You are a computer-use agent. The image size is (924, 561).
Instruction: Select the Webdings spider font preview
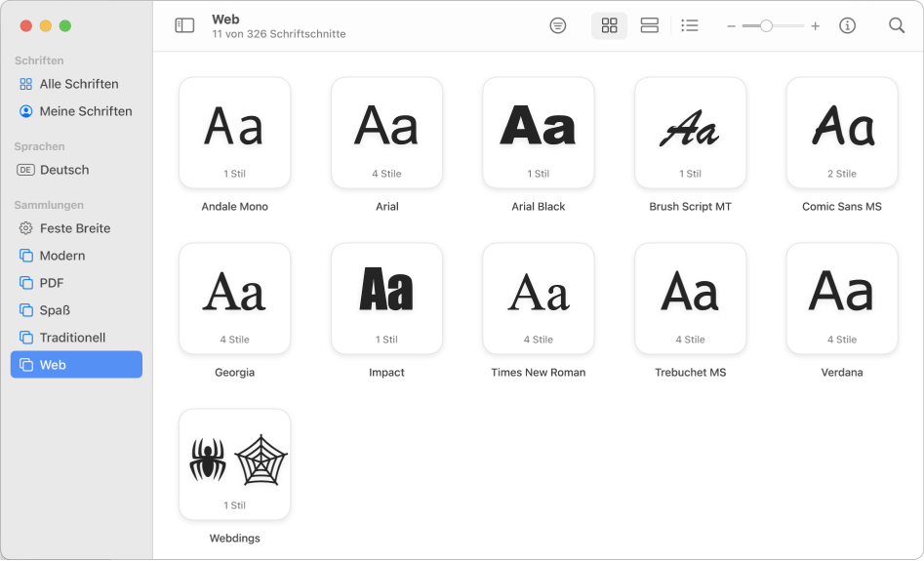(x=234, y=464)
